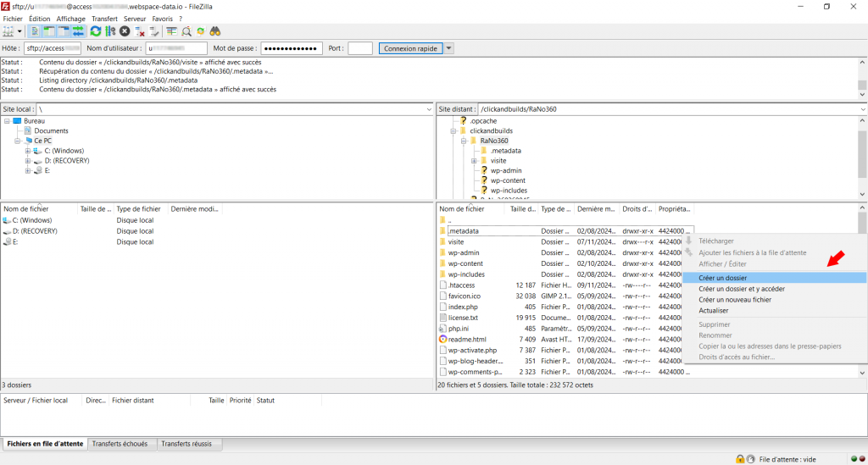Toggle the local directory tree view
The image size is (868, 465).
(x=49, y=31)
